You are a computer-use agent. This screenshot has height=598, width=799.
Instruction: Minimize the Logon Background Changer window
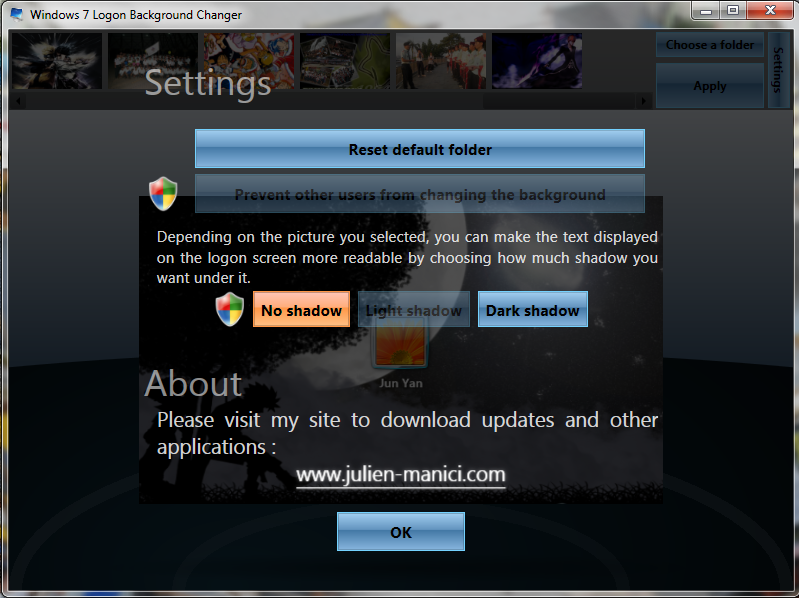706,11
